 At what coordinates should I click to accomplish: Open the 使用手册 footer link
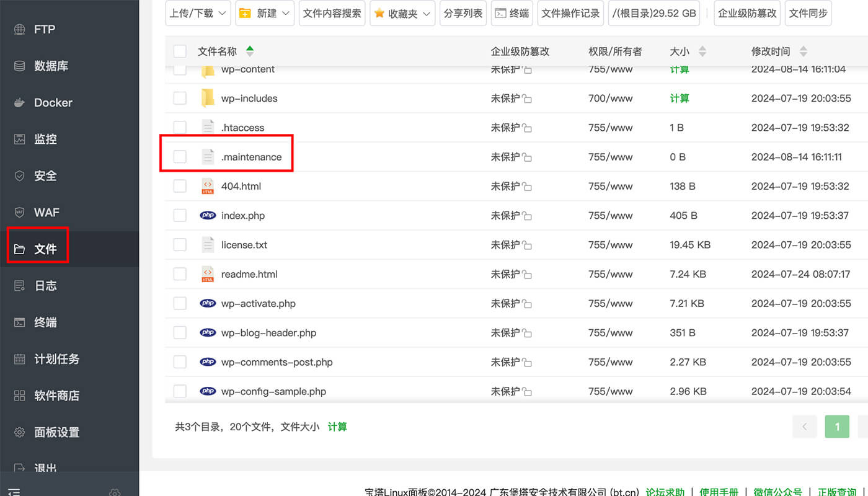[719, 492]
